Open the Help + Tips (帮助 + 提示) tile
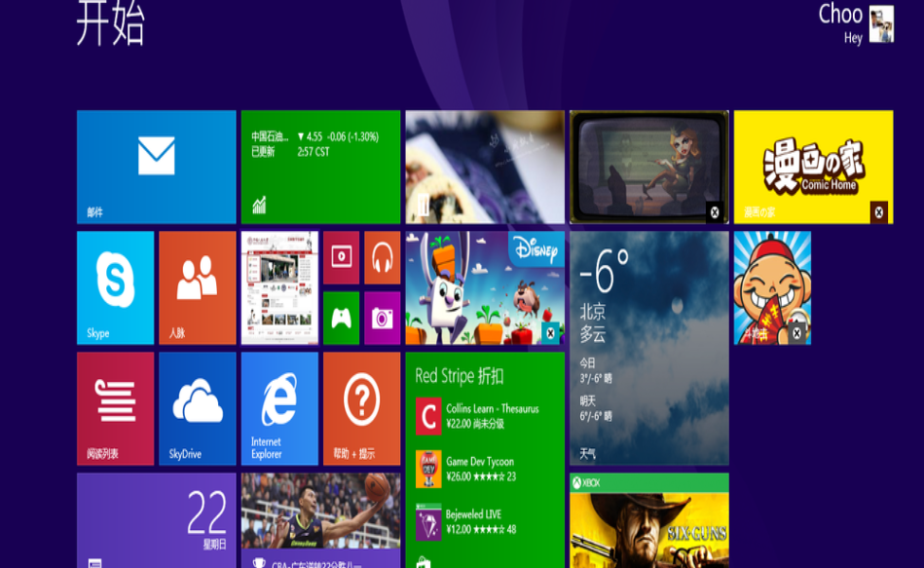 pyautogui.click(x=362, y=409)
